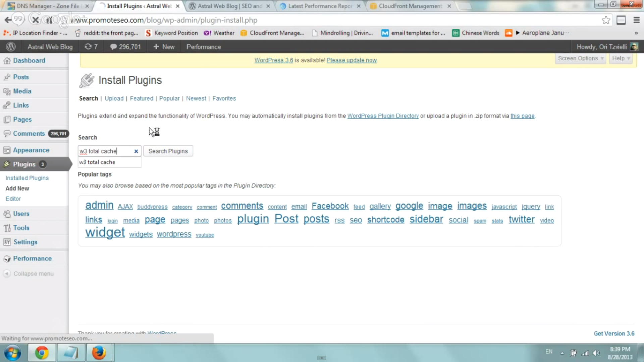
Task: Select Add New plugins submenu
Action: [17, 188]
